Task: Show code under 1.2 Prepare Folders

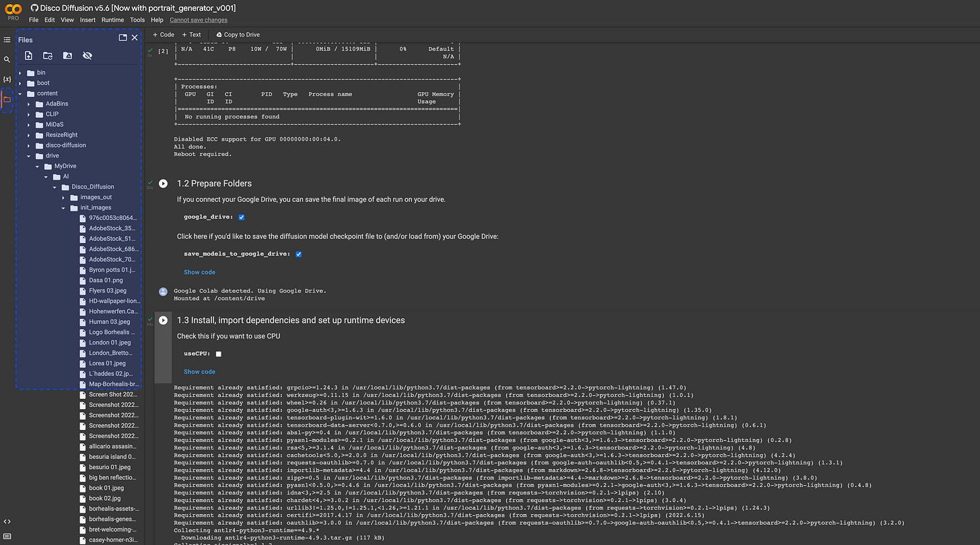Action: click(x=199, y=272)
